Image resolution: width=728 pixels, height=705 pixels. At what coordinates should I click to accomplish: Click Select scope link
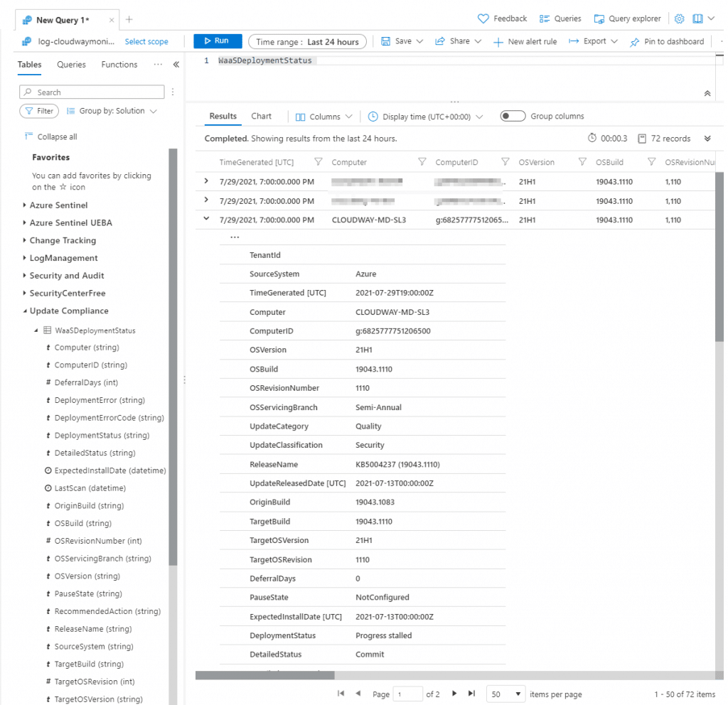pos(146,41)
